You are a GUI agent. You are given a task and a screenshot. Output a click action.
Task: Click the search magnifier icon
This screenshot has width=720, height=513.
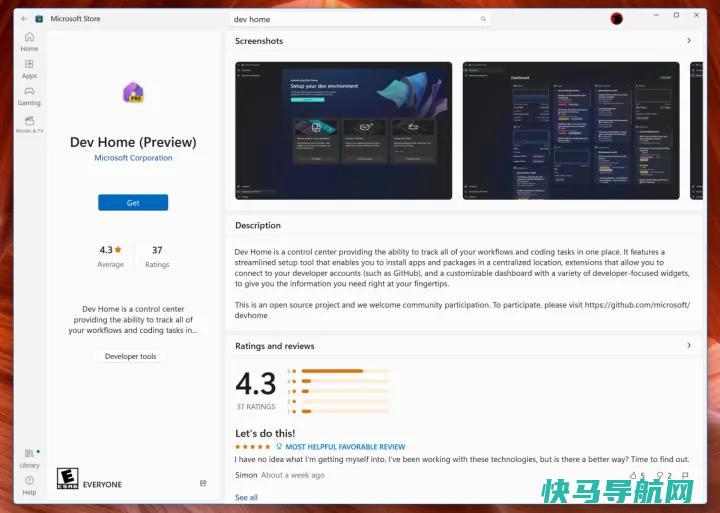coord(483,19)
